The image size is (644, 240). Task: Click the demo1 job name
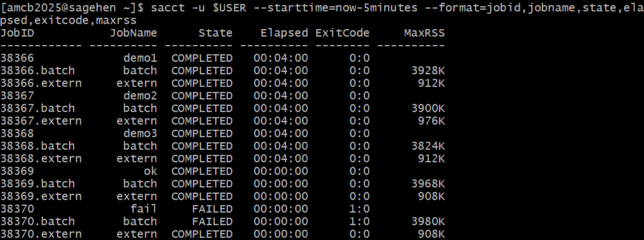pos(140,58)
